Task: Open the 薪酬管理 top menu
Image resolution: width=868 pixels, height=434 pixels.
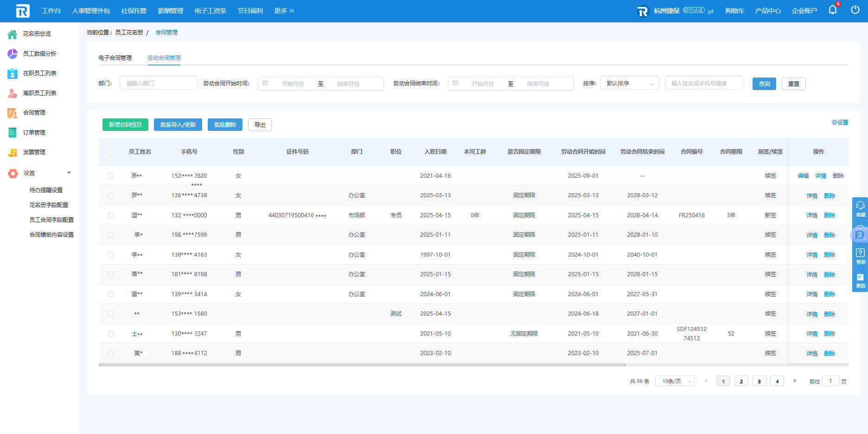Action: pyautogui.click(x=170, y=11)
